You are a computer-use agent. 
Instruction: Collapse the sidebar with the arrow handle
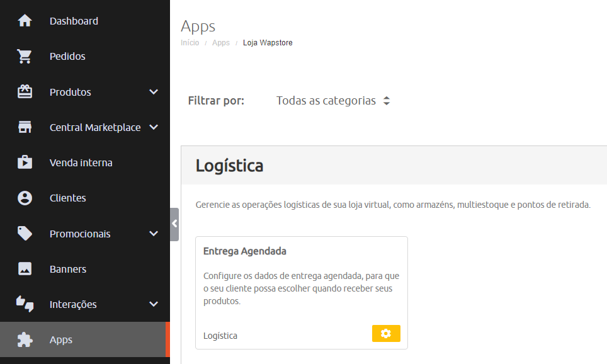174,224
